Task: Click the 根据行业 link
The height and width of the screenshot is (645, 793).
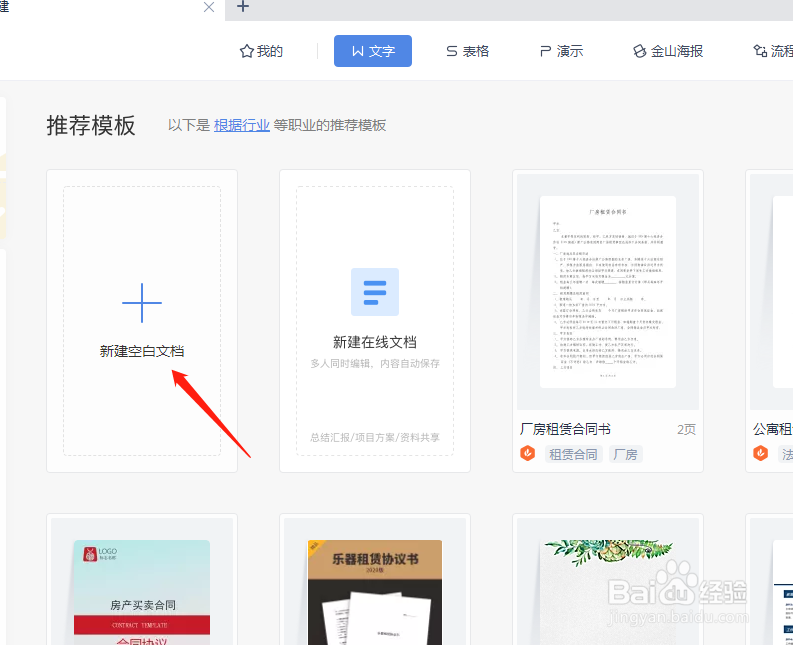Action: click(241, 125)
